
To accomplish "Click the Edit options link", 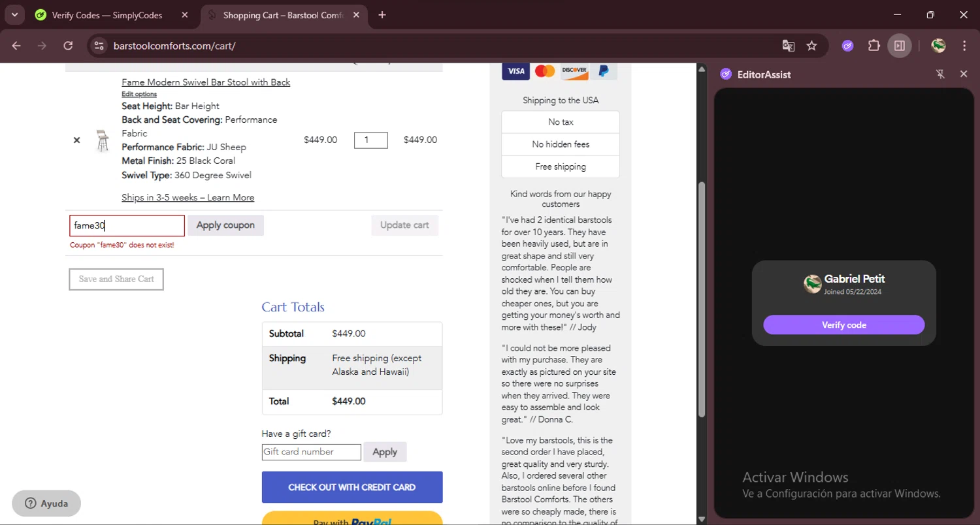I will [139, 94].
